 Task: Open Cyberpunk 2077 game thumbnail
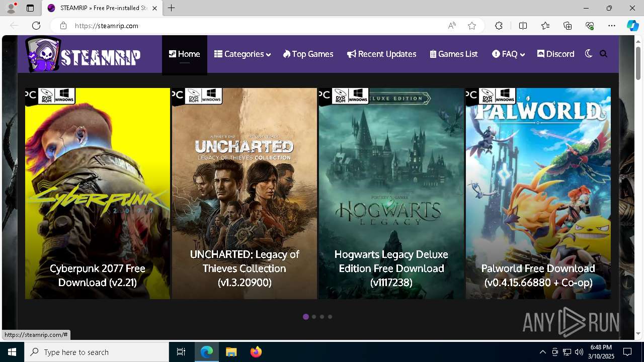click(98, 194)
